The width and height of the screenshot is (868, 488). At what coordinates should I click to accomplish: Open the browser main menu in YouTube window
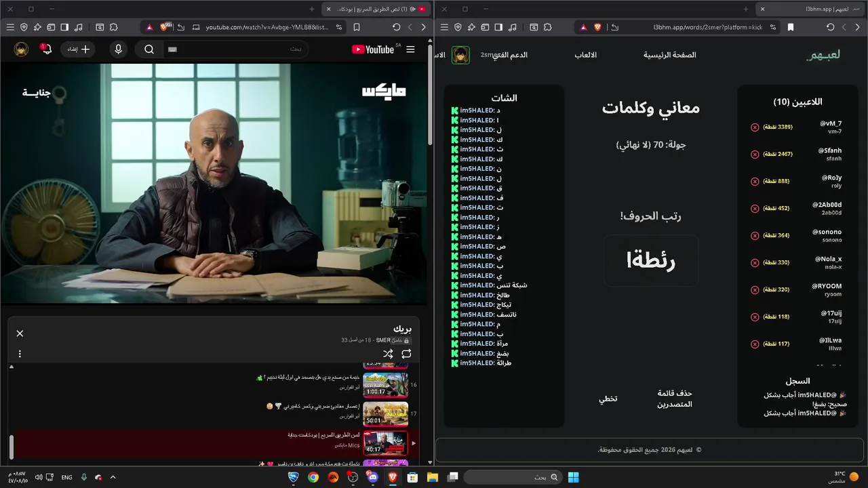[x=10, y=27]
